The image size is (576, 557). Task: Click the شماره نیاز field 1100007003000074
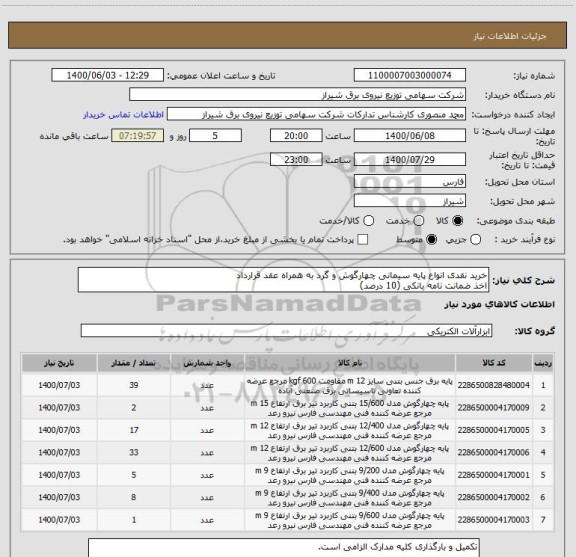point(410,75)
